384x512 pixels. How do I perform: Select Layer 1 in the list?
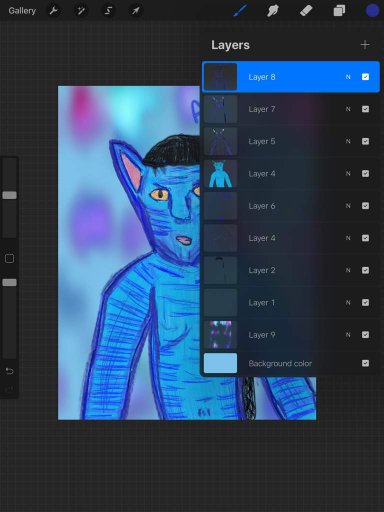click(291, 303)
